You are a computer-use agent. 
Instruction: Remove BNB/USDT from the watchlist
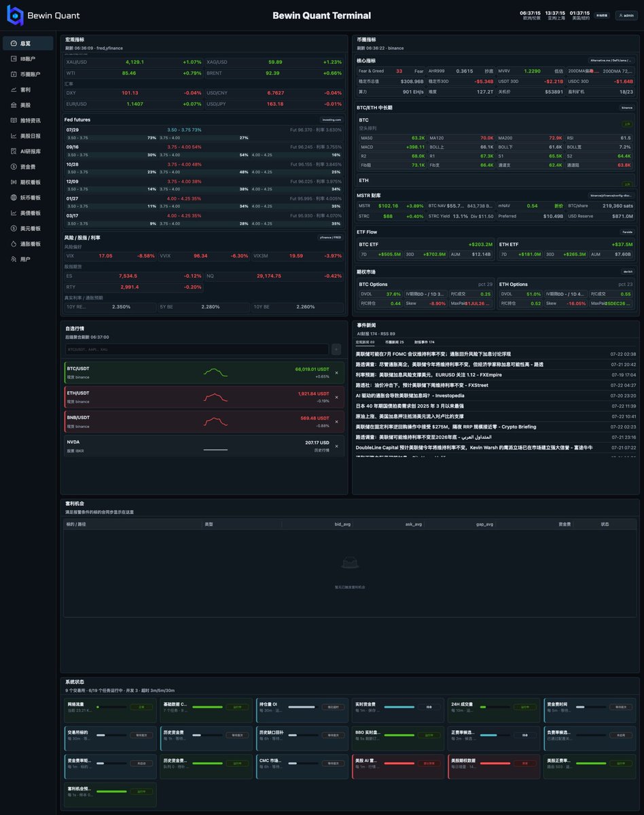pos(336,422)
